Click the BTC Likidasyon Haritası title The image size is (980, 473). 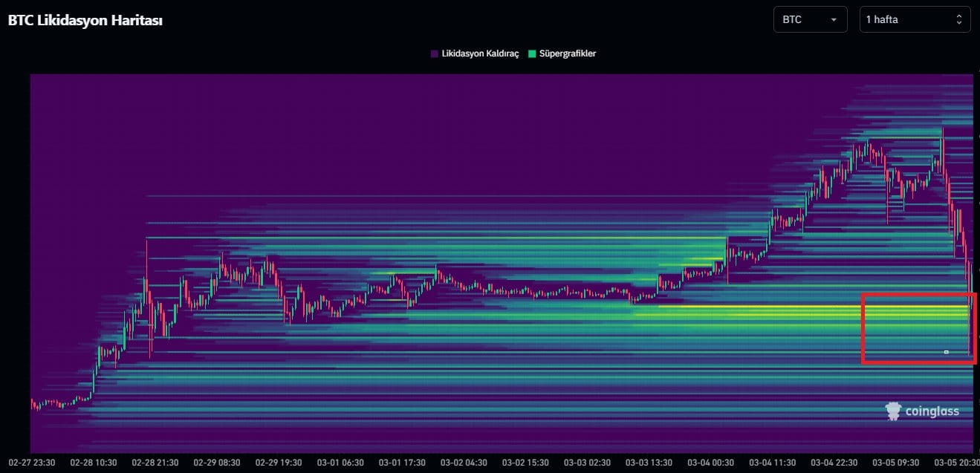tap(86, 20)
